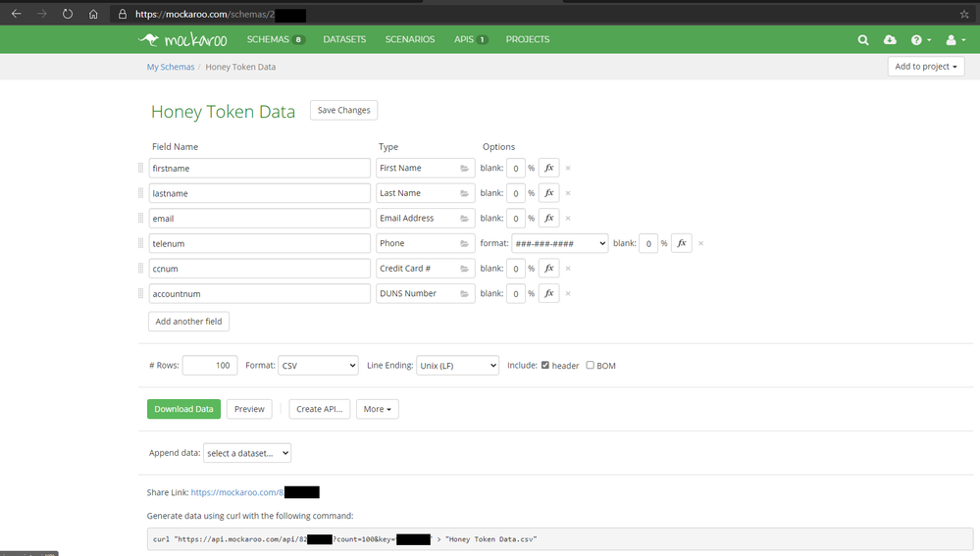Remove the firstname field with its X
This screenshot has height=556, width=980.
[568, 168]
